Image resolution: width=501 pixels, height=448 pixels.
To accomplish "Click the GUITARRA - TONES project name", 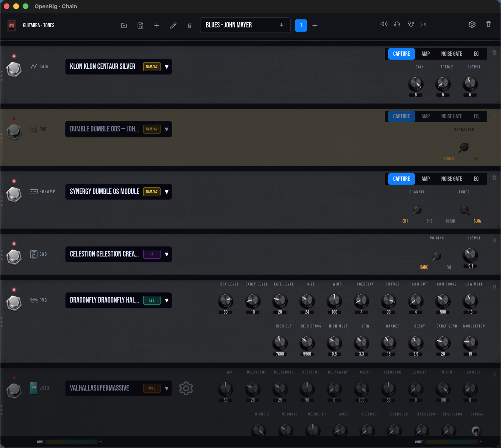I will (39, 25).
